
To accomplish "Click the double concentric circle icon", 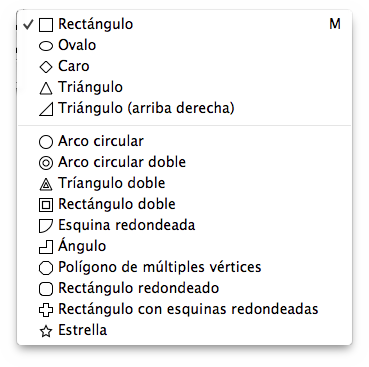I will click(46, 163).
